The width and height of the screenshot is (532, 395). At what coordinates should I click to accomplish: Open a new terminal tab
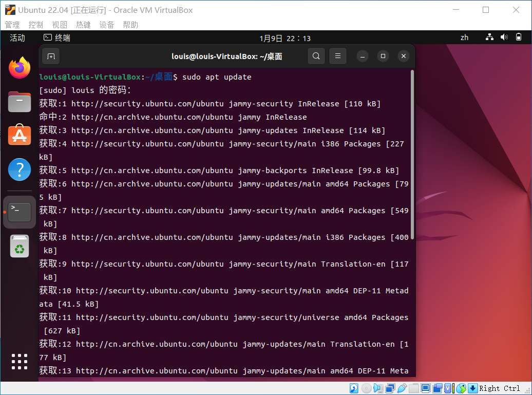click(x=51, y=56)
